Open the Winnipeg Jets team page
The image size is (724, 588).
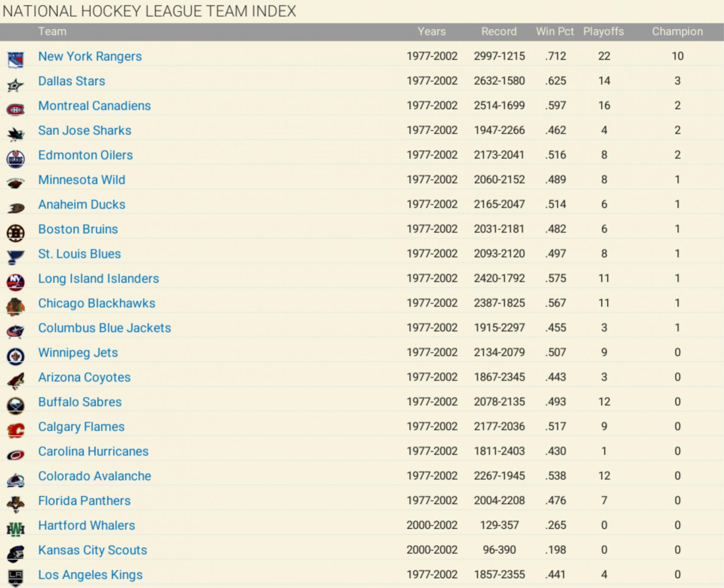pos(78,353)
